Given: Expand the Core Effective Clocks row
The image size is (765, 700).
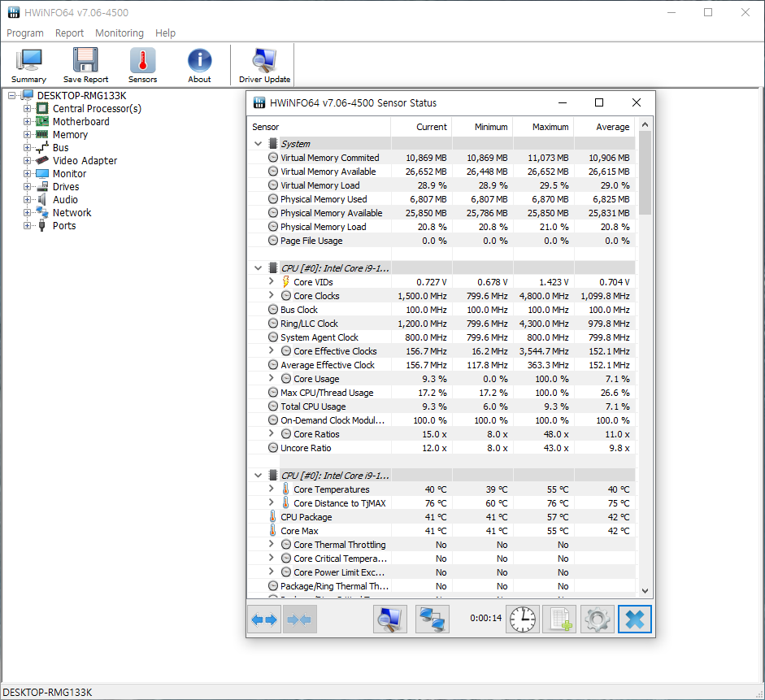Looking at the screenshot, I should tap(272, 350).
